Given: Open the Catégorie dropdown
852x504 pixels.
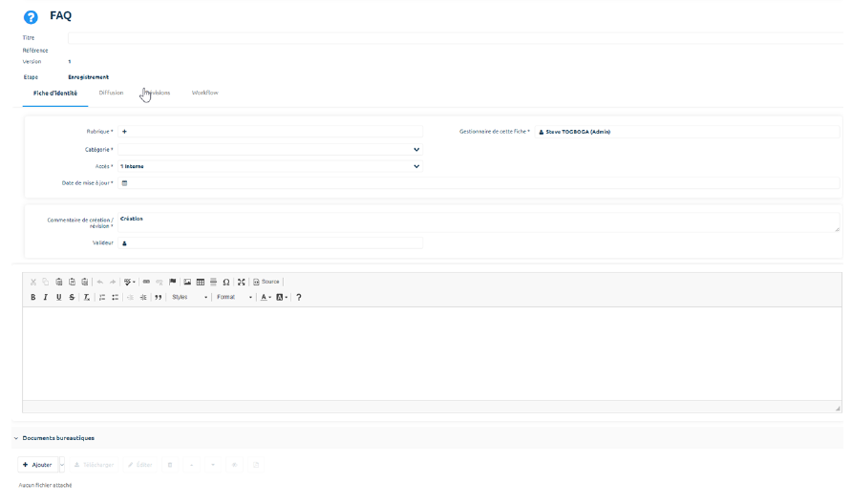Looking at the screenshot, I should 415,150.
